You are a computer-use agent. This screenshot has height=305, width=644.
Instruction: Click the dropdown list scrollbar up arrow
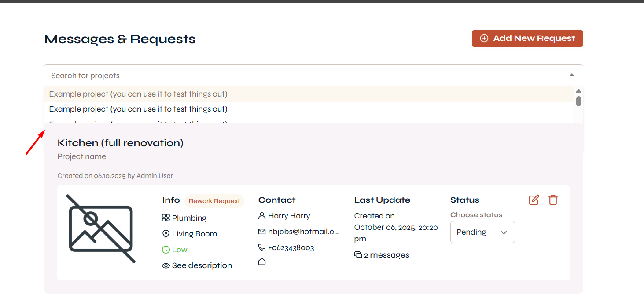click(578, 91)
